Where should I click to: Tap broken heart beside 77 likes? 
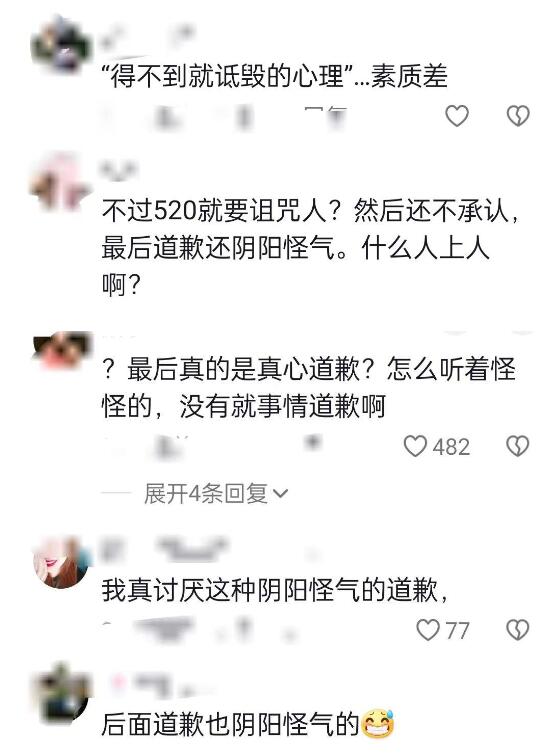518,630
